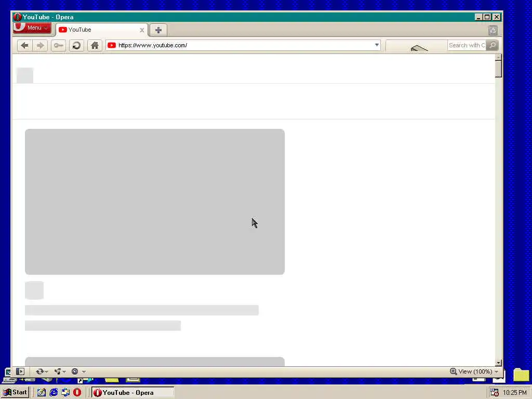Toggle the side panel button in status bar
The image size is (532, 399).
[x=20, y=371]
